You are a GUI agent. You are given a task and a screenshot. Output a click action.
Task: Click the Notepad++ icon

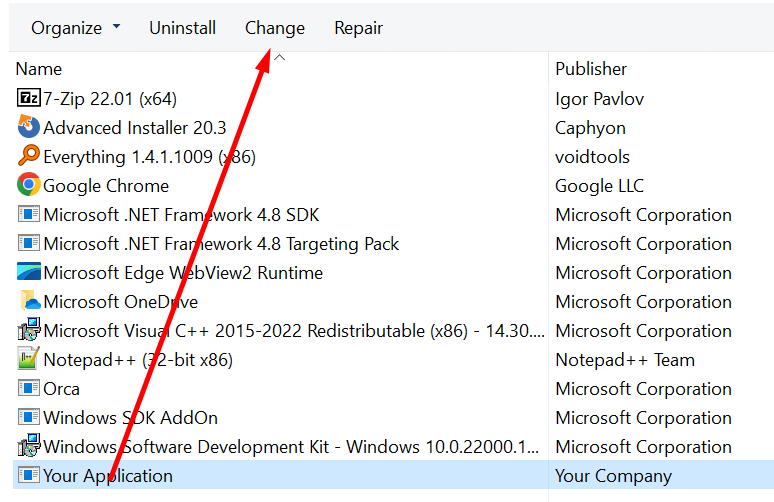pos(28,358)
